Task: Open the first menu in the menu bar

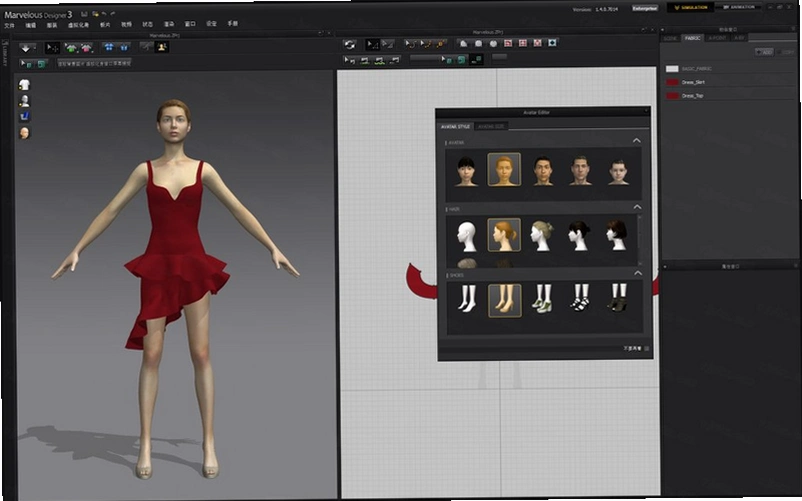Action: (9, 25)
